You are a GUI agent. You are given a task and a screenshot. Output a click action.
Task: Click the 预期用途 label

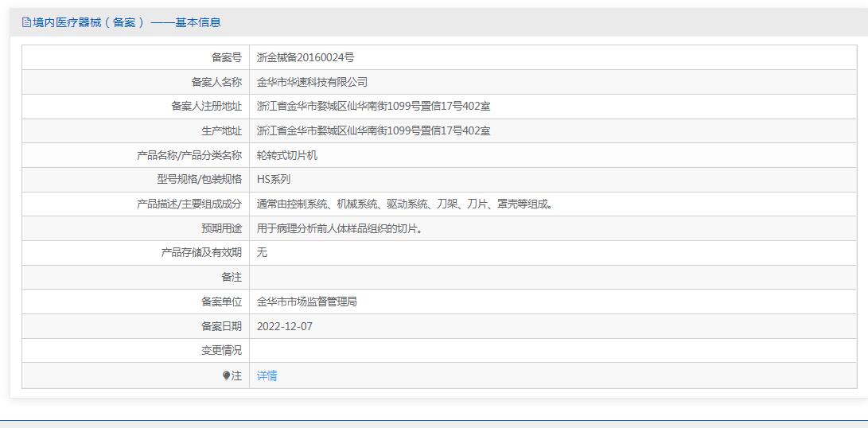pos(222,228)
